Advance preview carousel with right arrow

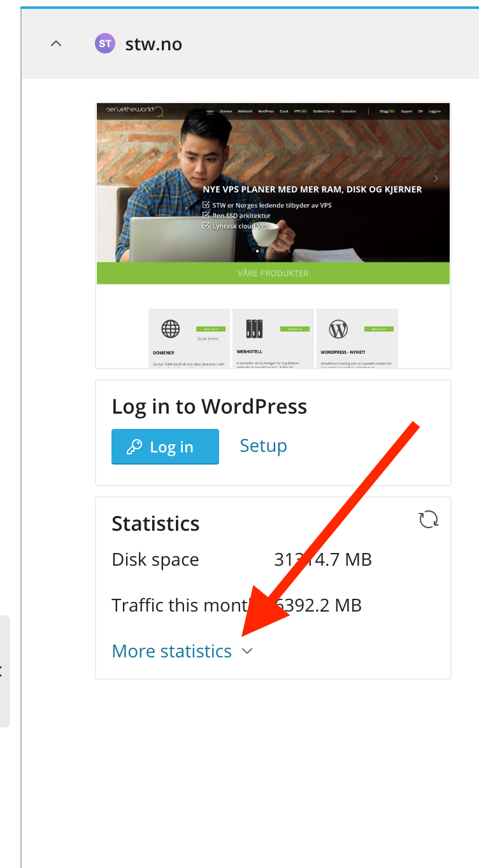[436, 179]
